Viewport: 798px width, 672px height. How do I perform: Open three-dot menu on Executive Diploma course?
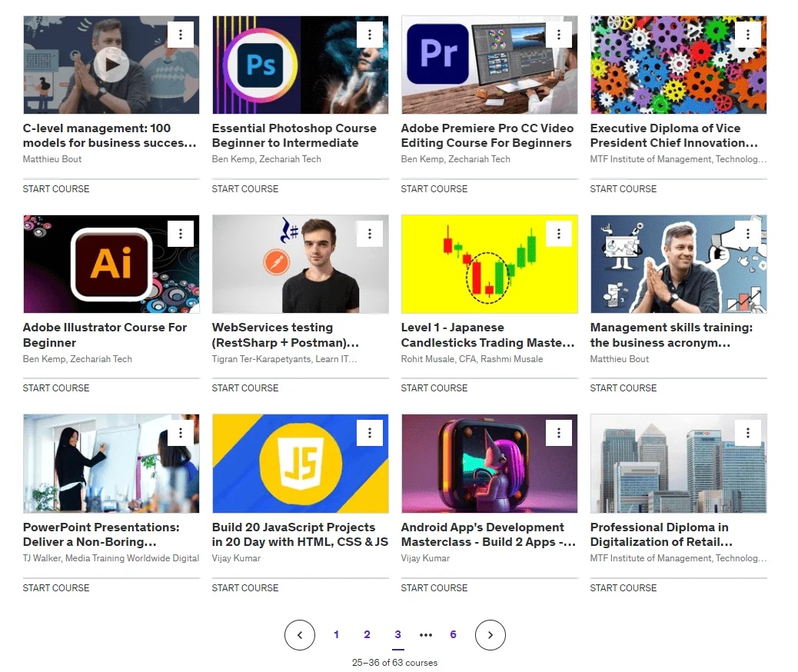pos(747,35)
